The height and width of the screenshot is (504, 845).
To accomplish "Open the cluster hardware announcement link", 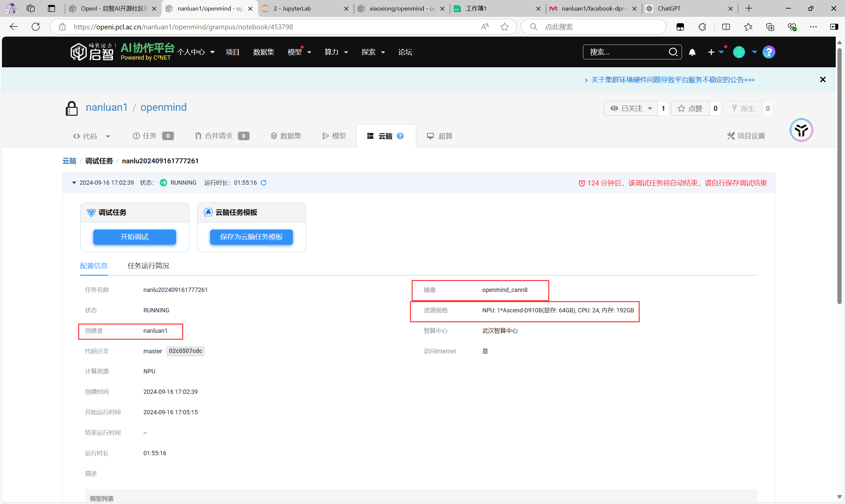I will (673, 79).
